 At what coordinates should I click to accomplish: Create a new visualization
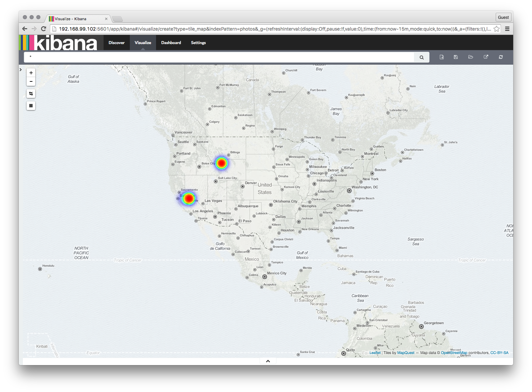click(x=442, y=57)
